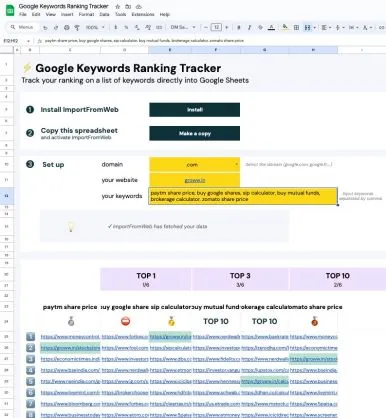
Task: Open the name box dropdown arrow
Action: tap(28, 41)
